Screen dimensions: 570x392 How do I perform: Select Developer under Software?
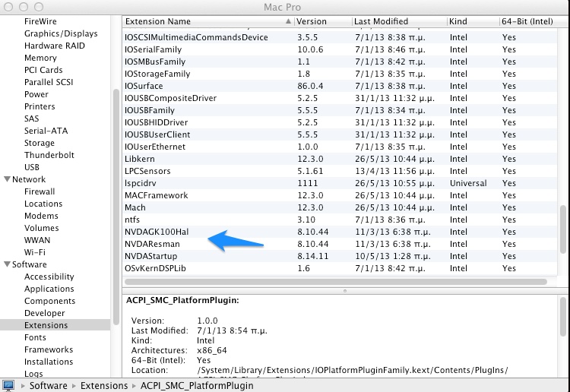click(x=44, y=313)
